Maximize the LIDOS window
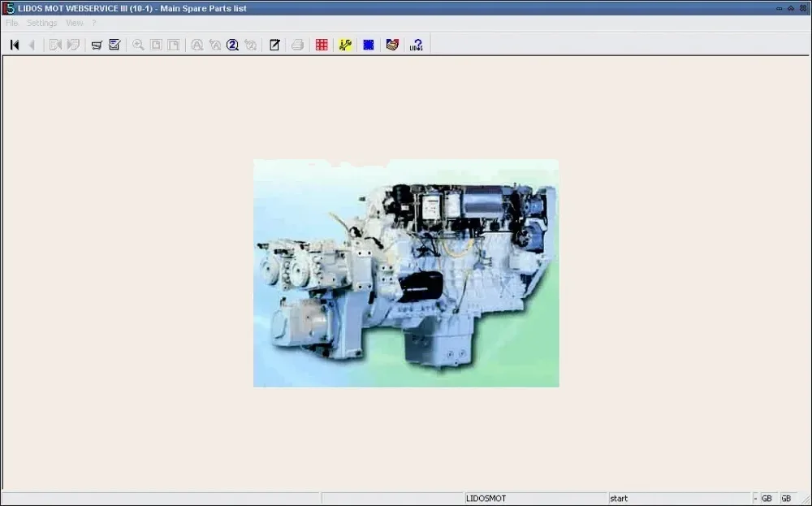The image size is (812, 506). [791, 8]
